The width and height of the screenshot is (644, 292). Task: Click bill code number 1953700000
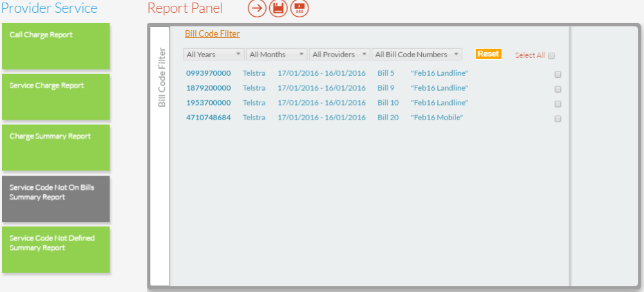pos(208,103)
